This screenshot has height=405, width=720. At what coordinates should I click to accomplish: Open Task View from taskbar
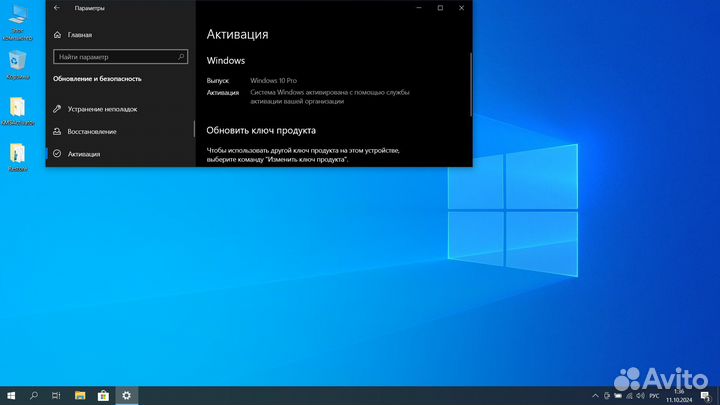[56, 395]
